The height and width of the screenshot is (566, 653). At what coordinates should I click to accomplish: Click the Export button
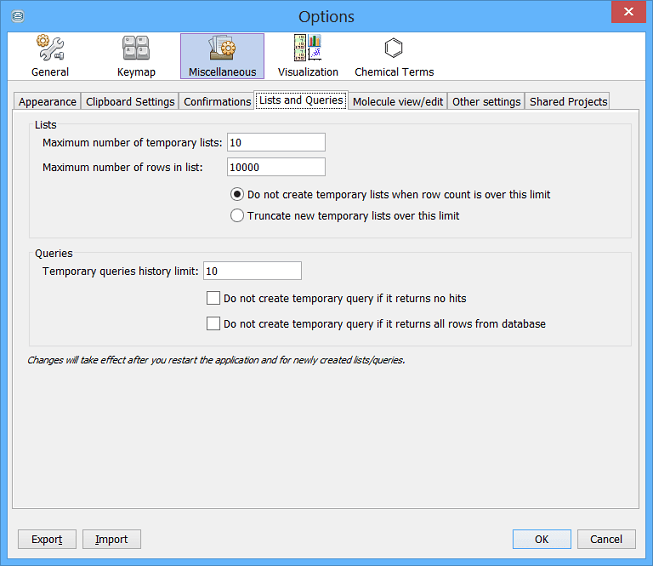pos(47,539)
